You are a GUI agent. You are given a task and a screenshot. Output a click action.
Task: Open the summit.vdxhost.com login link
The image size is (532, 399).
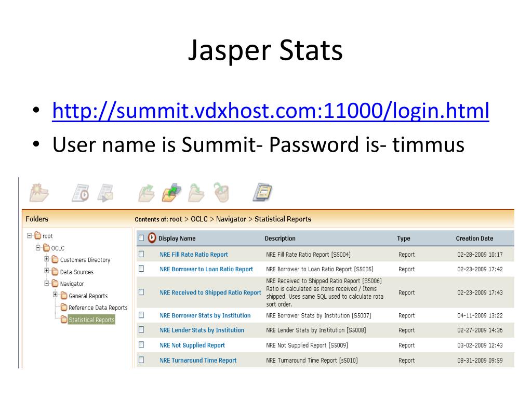(270, 111)
